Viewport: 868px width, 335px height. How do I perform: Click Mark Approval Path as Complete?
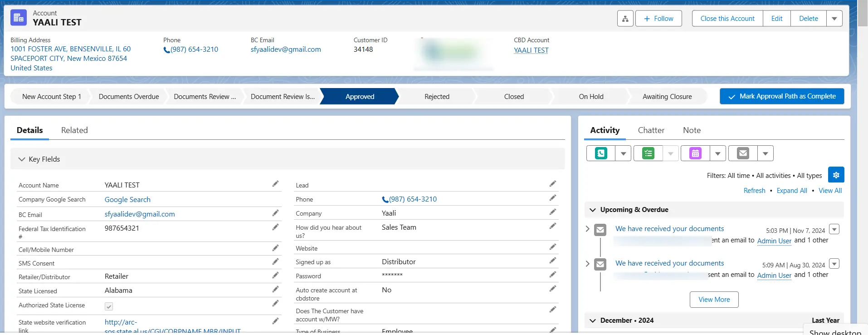pos(782,96)
